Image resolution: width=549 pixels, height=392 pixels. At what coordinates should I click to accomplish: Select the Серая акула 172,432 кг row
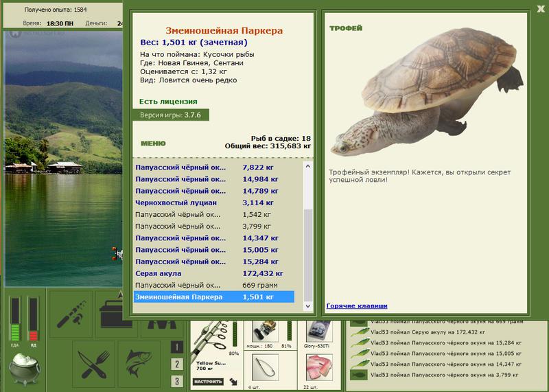214,273
